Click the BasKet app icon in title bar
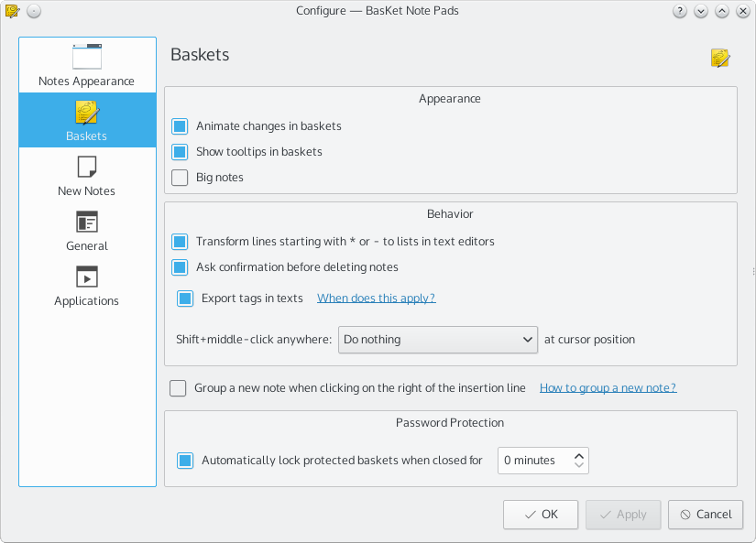This screenshot has height=543, width=756. (x=12, y=11)
